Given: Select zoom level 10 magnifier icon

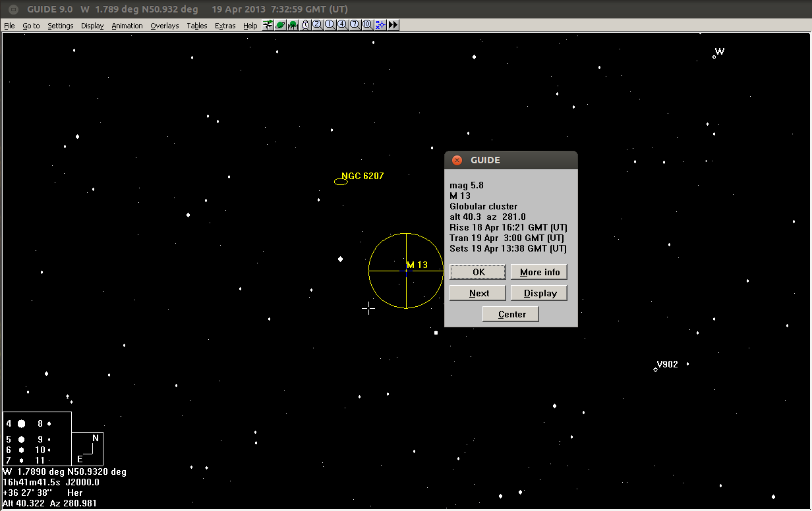Looking at the screenshot, I should coord(368,25).
